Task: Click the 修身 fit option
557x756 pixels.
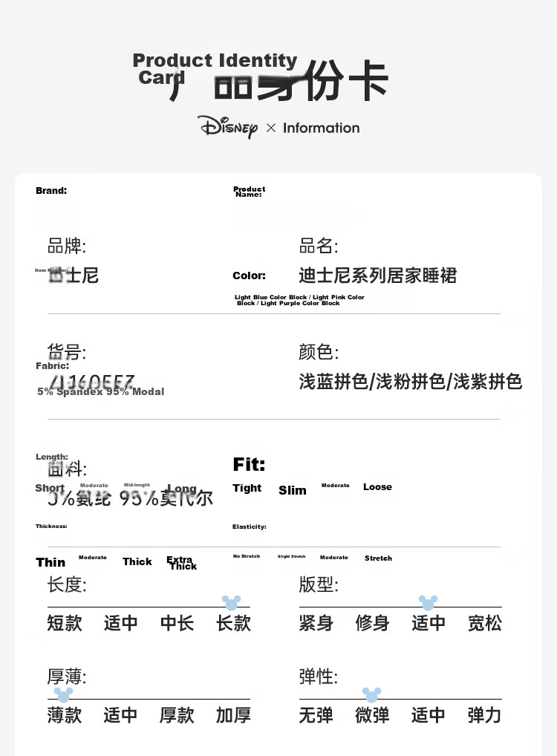Action: [372, 623]
